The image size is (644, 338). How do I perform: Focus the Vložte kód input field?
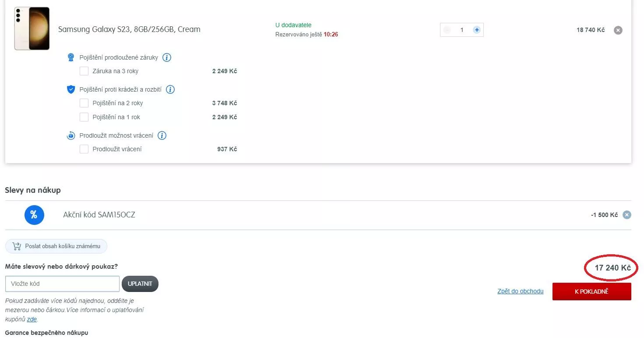pos(62,284)
